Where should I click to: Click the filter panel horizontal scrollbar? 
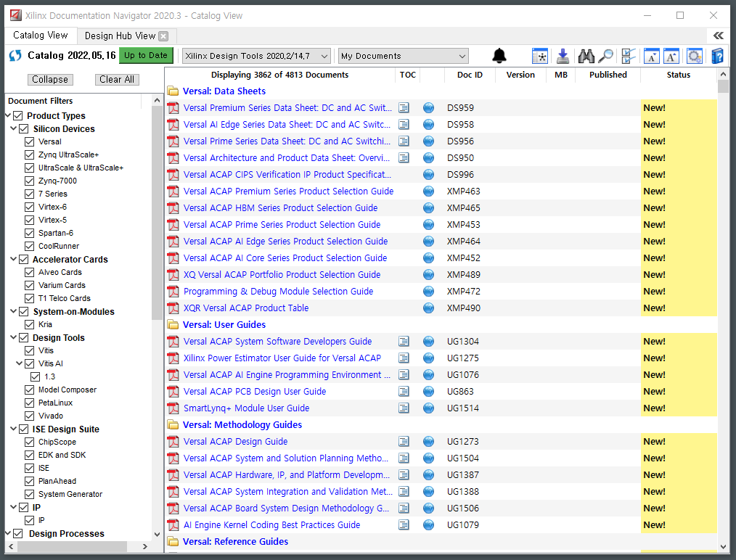point(73,546)
